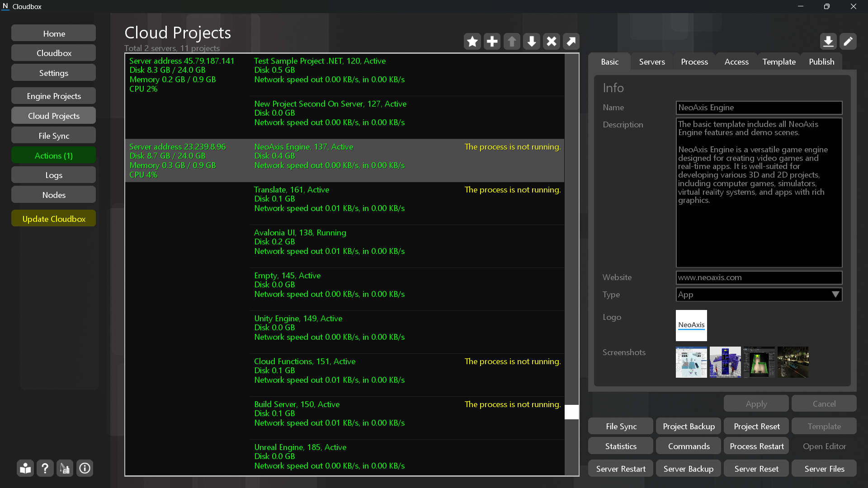The image size is (868, 488).
Task: Open the Actions (1) page
Action: (x=54, y=155)
